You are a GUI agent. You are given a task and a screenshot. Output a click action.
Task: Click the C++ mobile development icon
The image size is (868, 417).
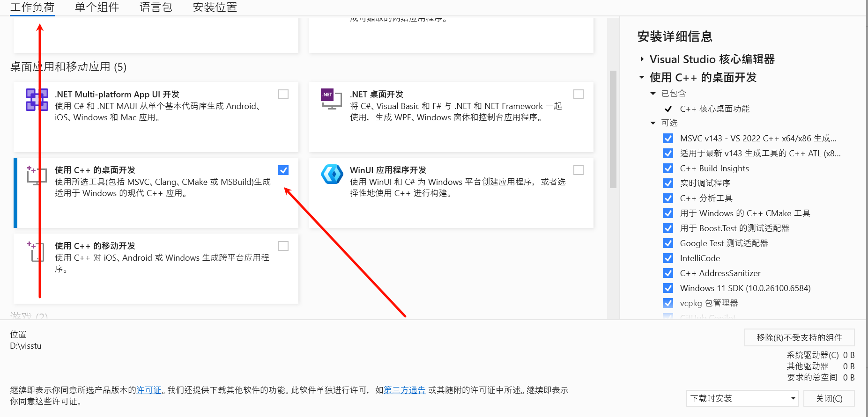click(36, 251)
